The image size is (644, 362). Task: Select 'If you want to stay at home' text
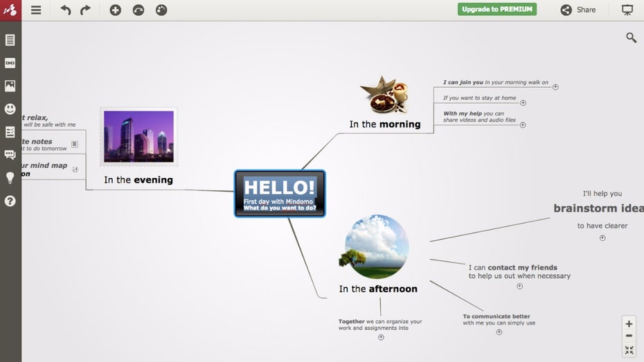[x=479, y=98]
